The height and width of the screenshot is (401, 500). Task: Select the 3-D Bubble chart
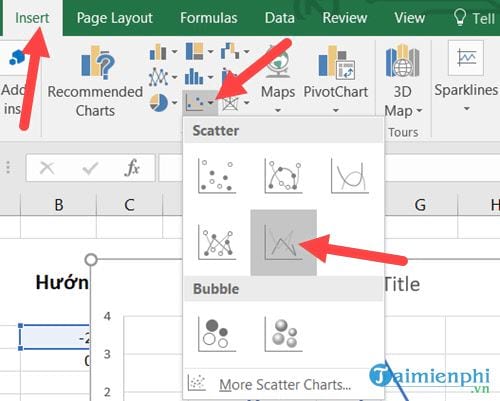(283, 334)
